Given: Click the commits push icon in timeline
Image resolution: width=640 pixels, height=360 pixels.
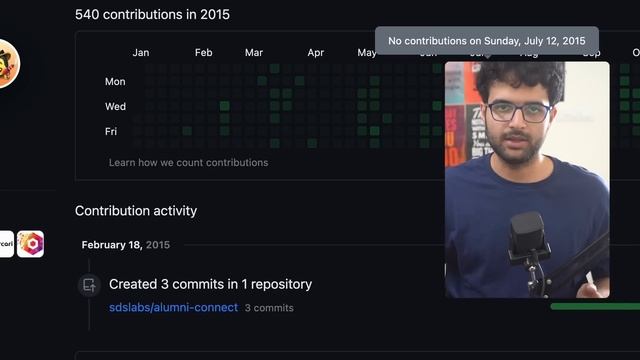Looking at the screenshot, I should [89, 284].
